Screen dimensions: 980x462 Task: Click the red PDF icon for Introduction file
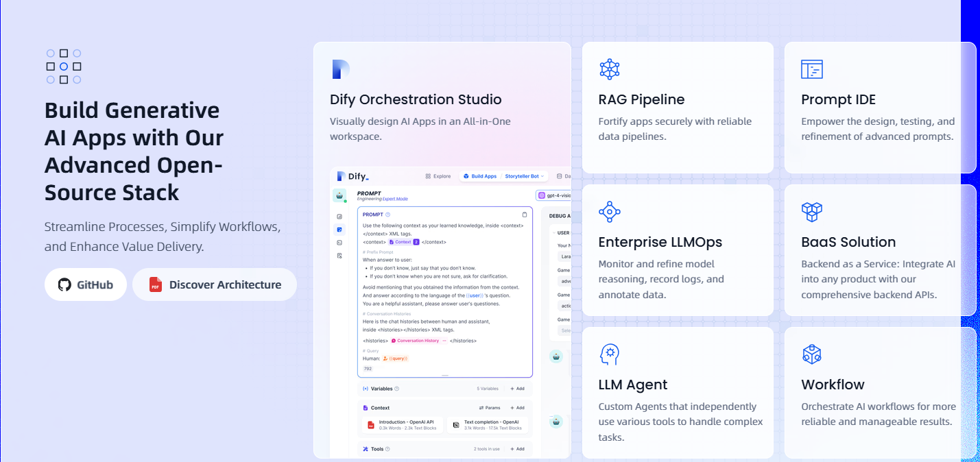(x=371, y=425)
